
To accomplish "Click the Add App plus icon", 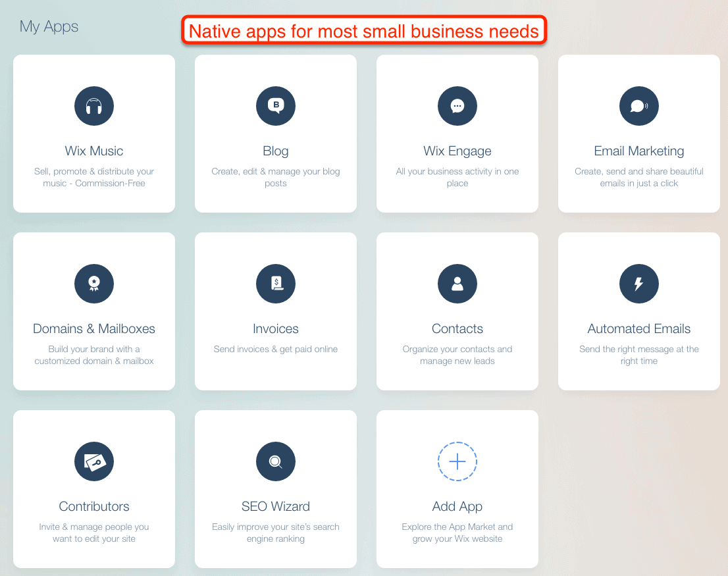I will 457,461.
